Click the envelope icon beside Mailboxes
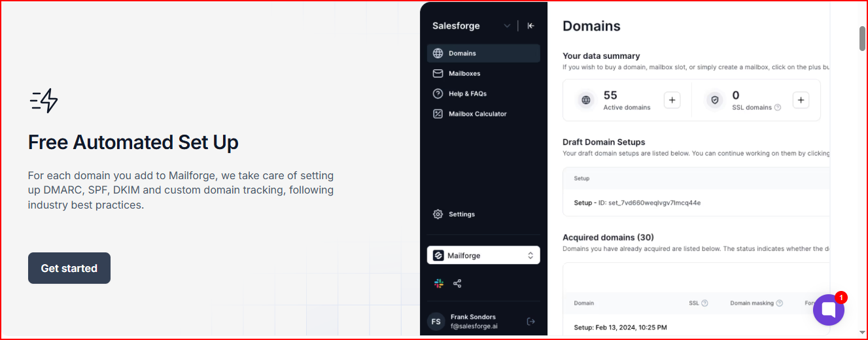This screenshot has width=868, height=340. click(438, 74)
